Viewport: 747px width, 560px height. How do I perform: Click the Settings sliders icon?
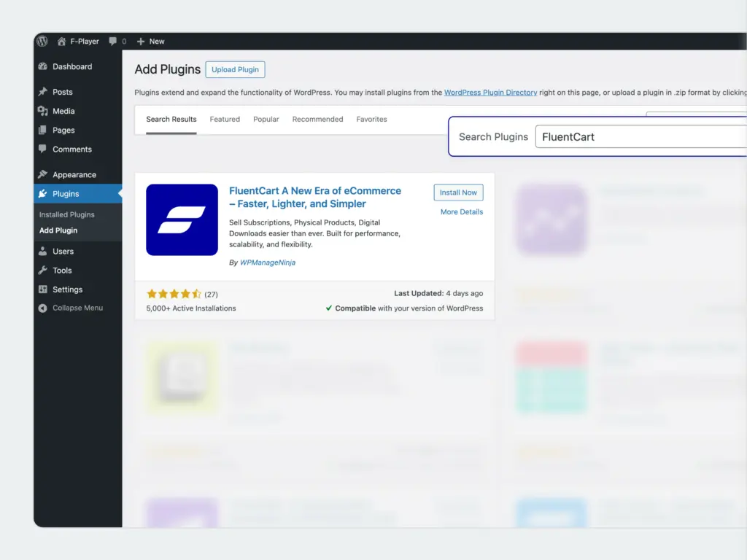pyautogui.click(x=43, y=289)
